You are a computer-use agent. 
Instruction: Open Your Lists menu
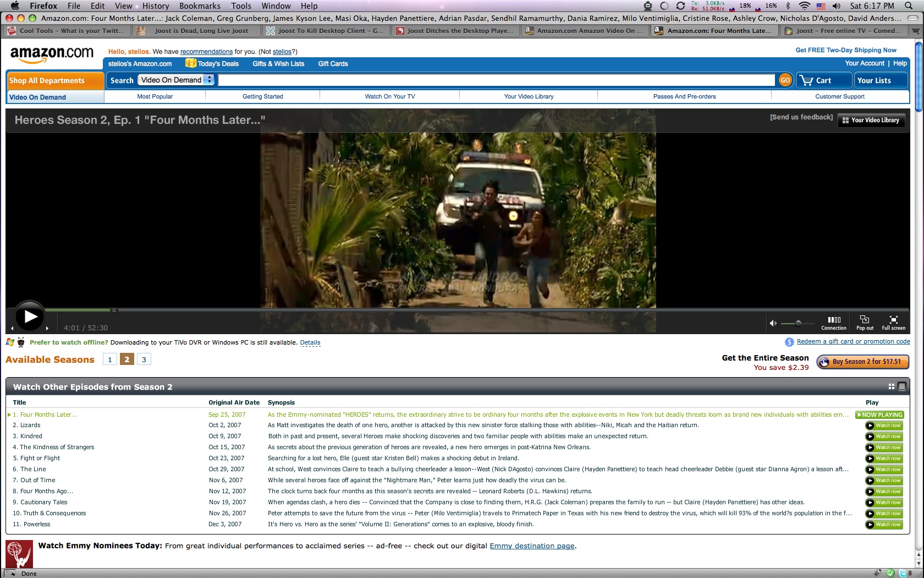coord(881,80)
